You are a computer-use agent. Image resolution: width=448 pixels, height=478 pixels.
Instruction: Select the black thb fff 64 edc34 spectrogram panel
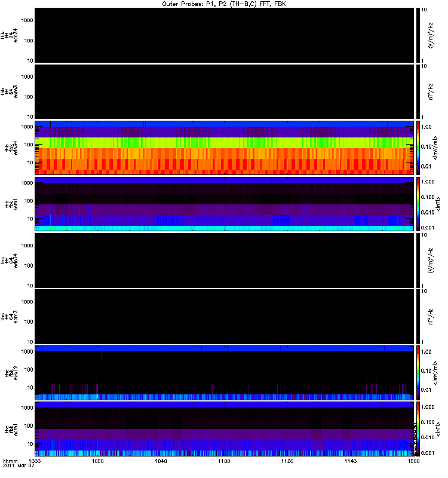point(224,35)
